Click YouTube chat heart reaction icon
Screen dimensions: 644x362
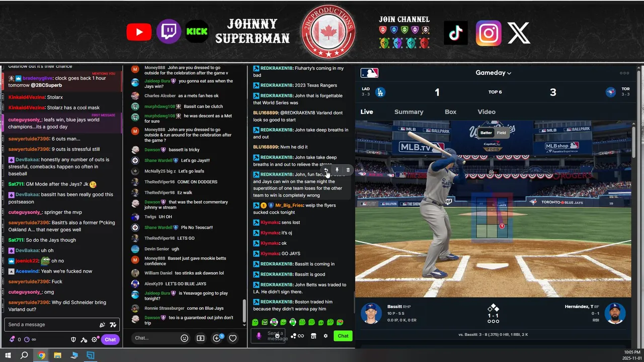(232, 338)
